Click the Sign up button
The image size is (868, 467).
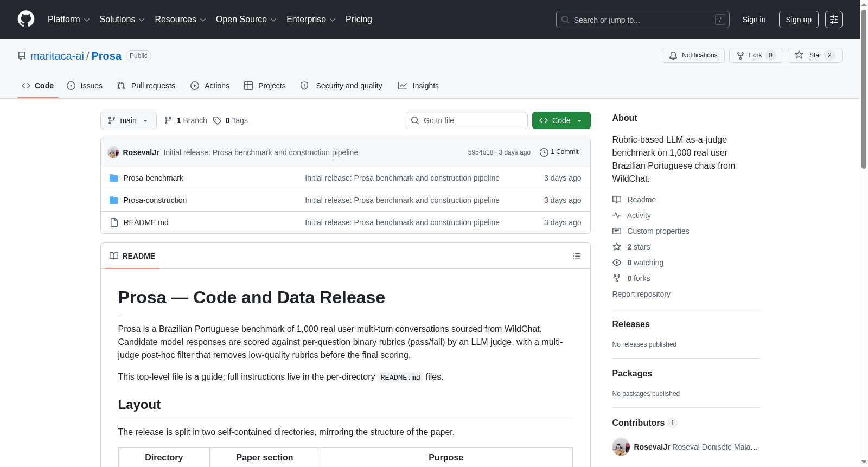(799, 20)
